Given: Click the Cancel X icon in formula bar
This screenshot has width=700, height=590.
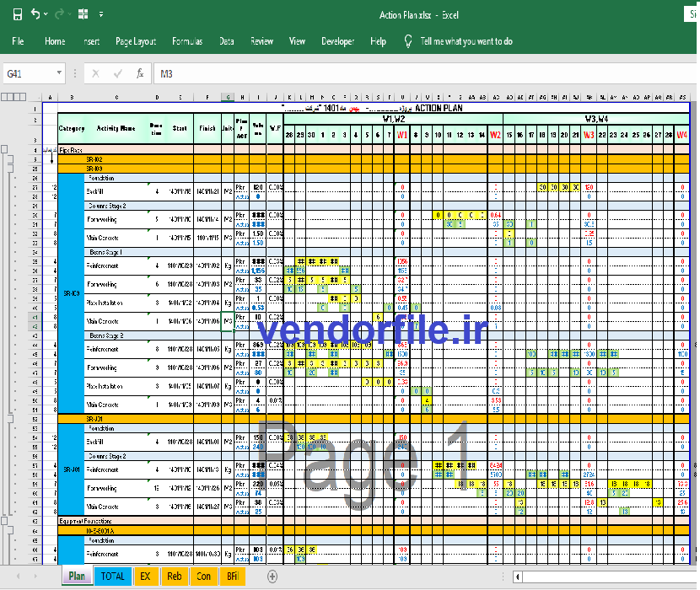Looking at the screenshot, I should point(95,73).
